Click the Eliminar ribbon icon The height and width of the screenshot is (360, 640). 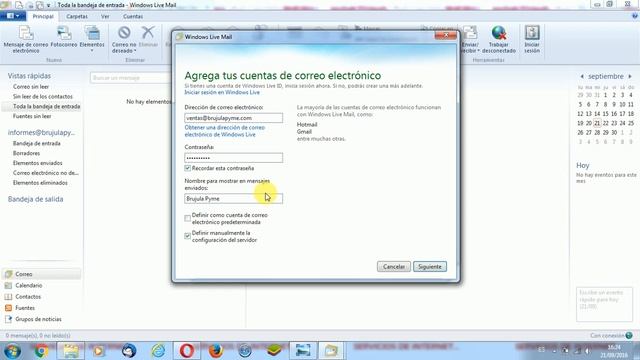click(148, 33)
